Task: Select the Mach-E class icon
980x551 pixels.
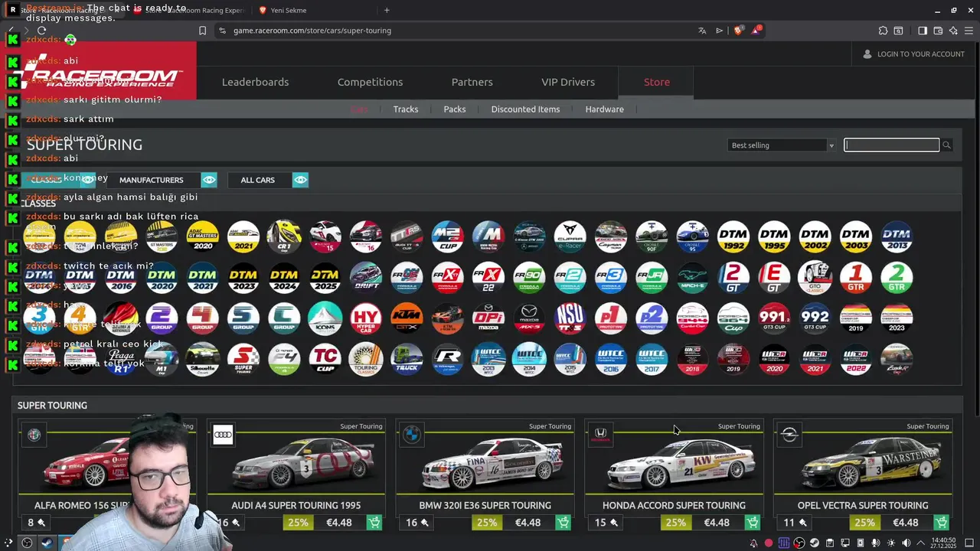Action: 693,278
